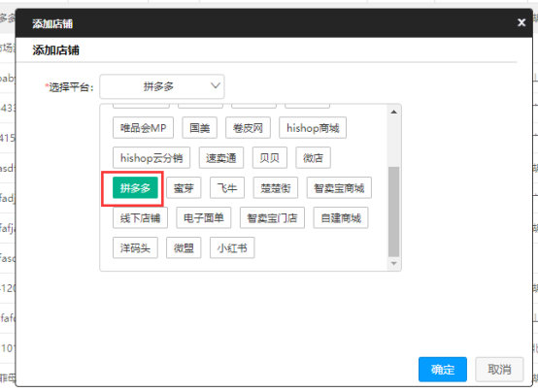This screenshot has height=392, width=538.
Task: Cancel with the 取消 button
Action: point(499,370)
